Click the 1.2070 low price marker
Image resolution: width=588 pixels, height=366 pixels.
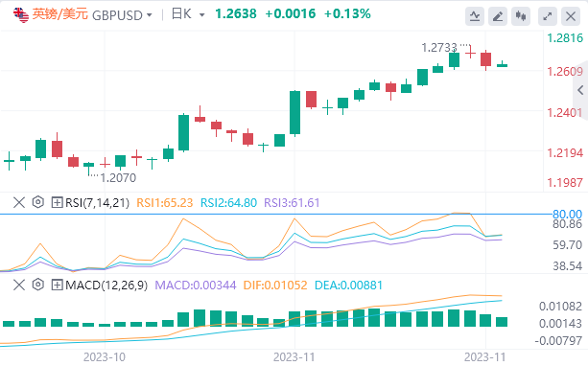click(118, 177)
